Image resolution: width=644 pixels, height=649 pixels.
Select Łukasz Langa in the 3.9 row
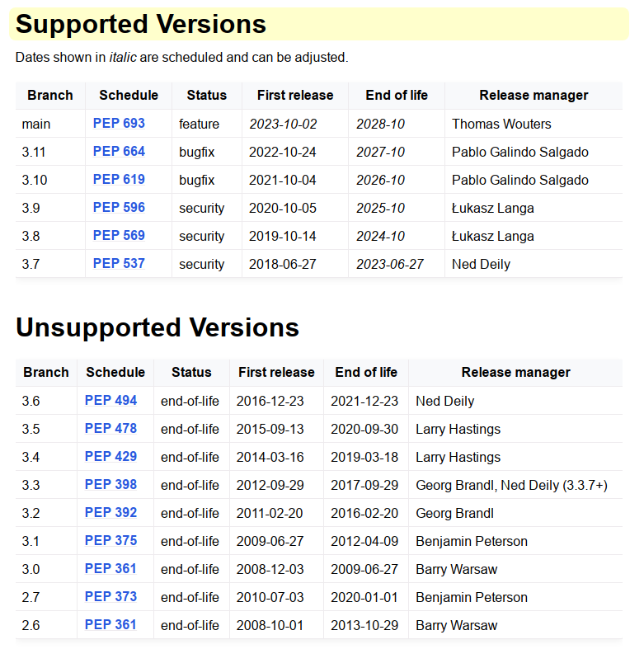(x=492, y=208)
